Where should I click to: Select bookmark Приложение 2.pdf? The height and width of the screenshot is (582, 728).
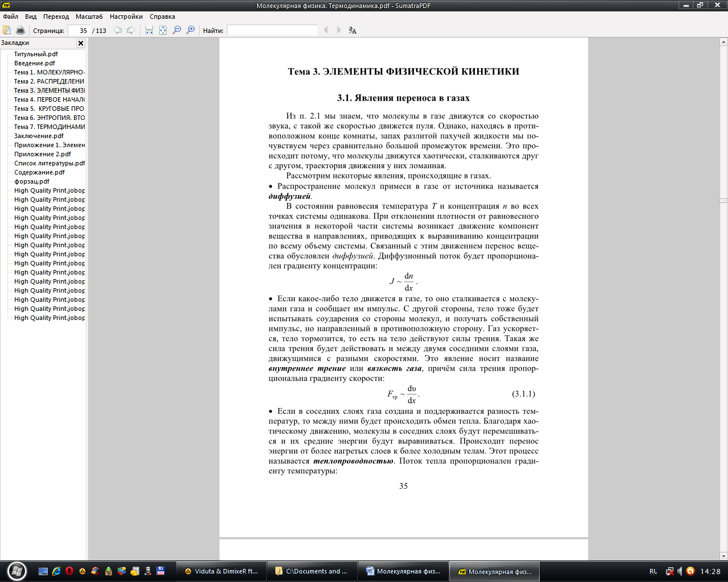pos(43,154)
